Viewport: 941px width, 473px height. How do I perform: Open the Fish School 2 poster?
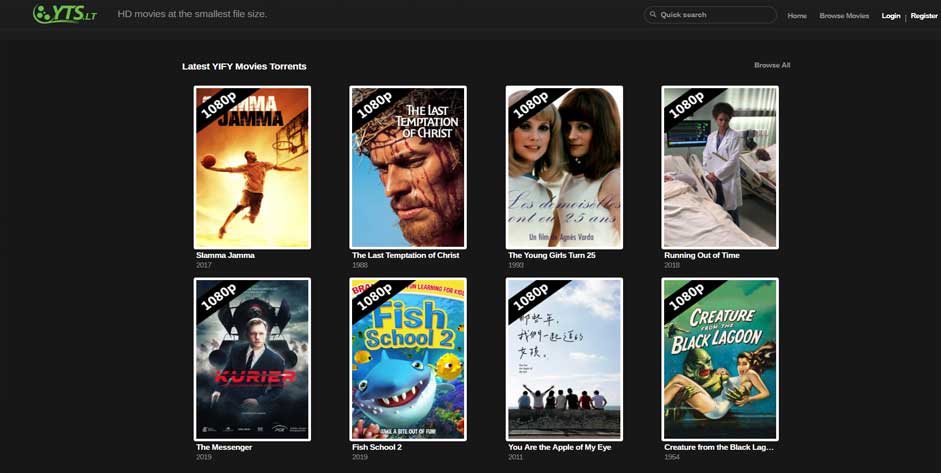click(x=408, y=360)
